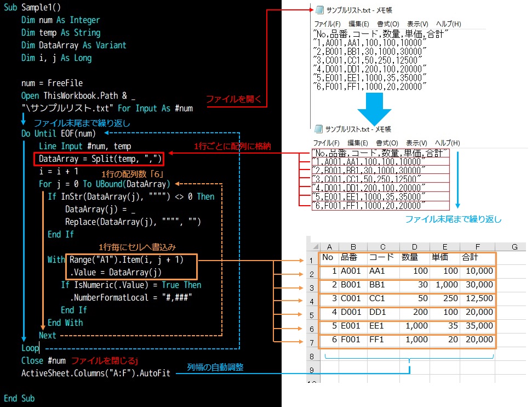
Task: Click cell with value 12,500
Action: point(477,298)
